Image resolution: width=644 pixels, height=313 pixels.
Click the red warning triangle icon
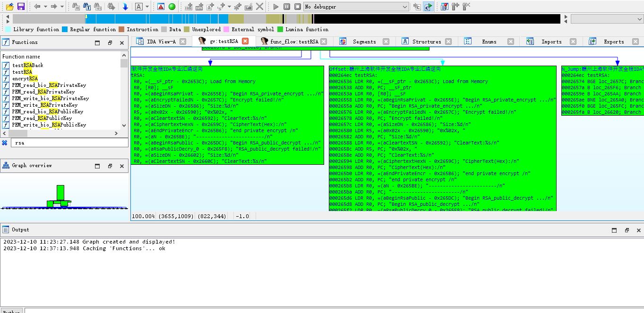point(161,7)
